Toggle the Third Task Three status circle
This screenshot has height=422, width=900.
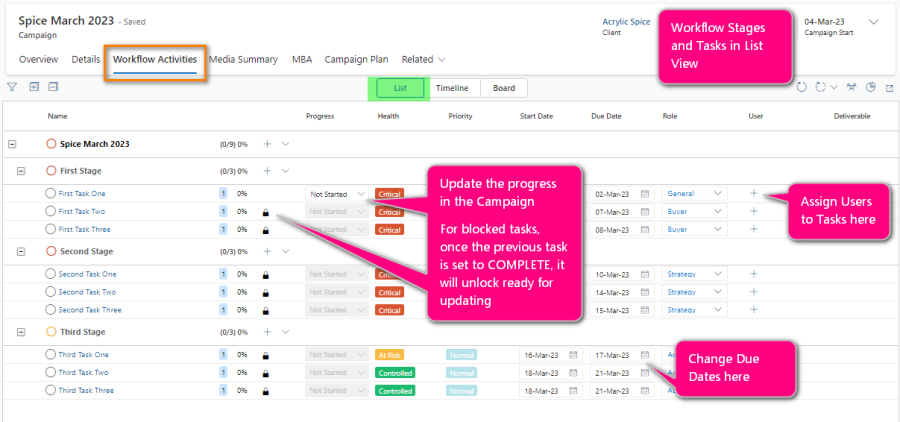point(51,390)
